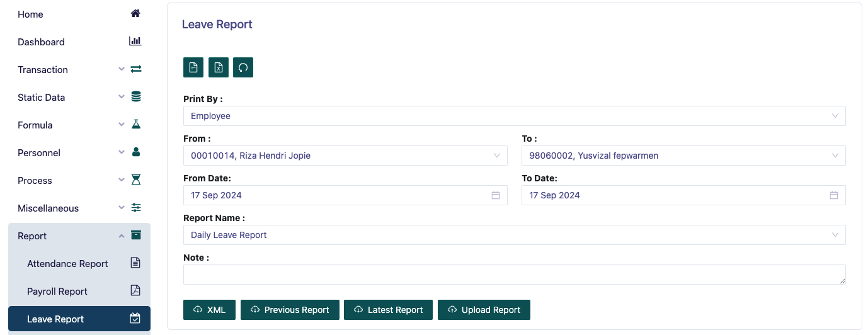Click the XML button
The image size is (868, 335).
point(210,310)
